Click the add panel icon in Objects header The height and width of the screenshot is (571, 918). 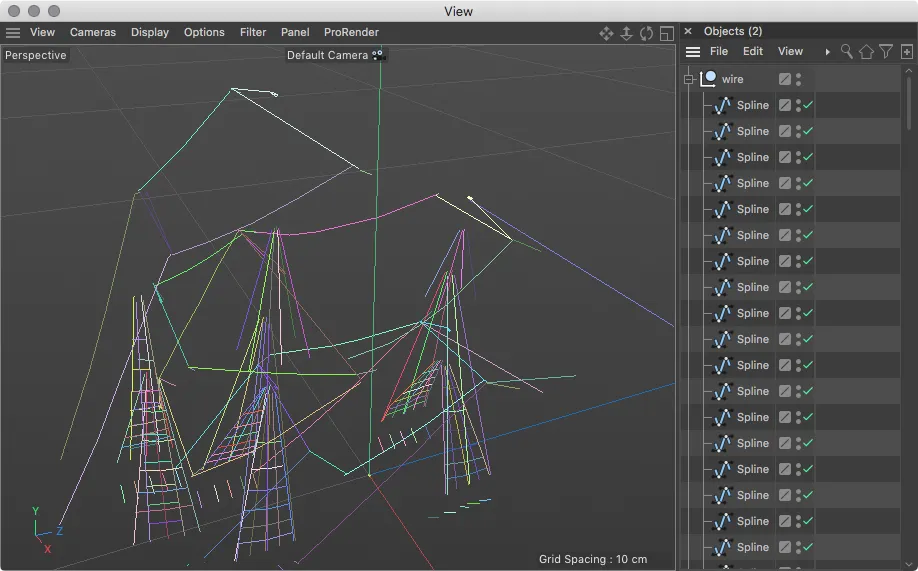[906, 51]
